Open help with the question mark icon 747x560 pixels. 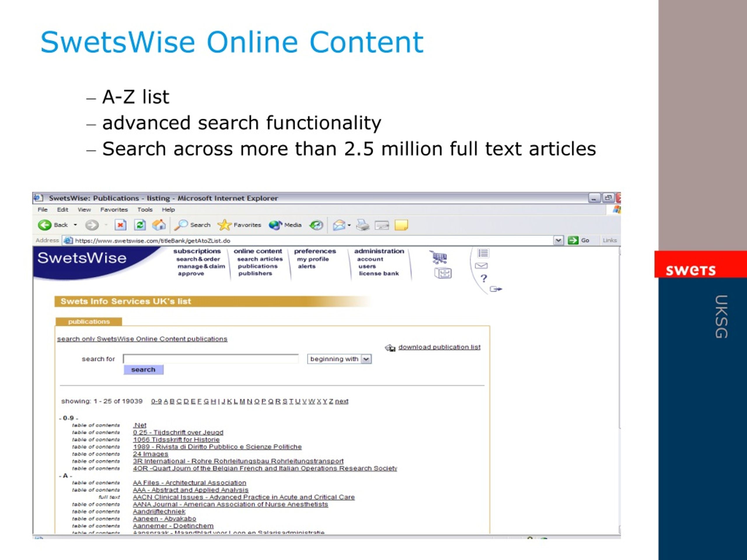pos(484,279)
